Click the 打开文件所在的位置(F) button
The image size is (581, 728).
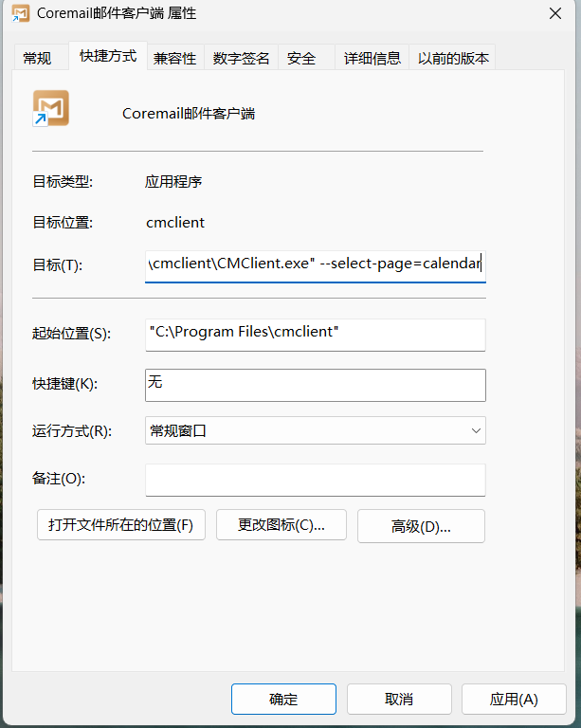pos(121,525)
